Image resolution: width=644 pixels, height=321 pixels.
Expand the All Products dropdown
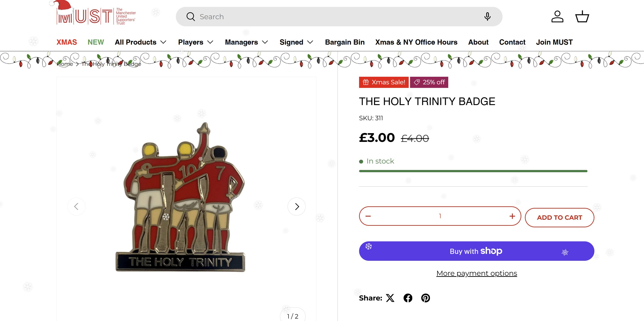pos(141,42)
